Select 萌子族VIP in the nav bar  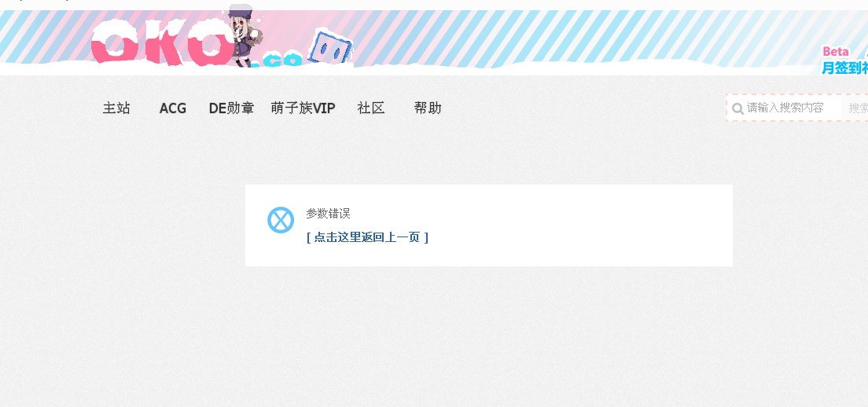click(x=303, y=108)
